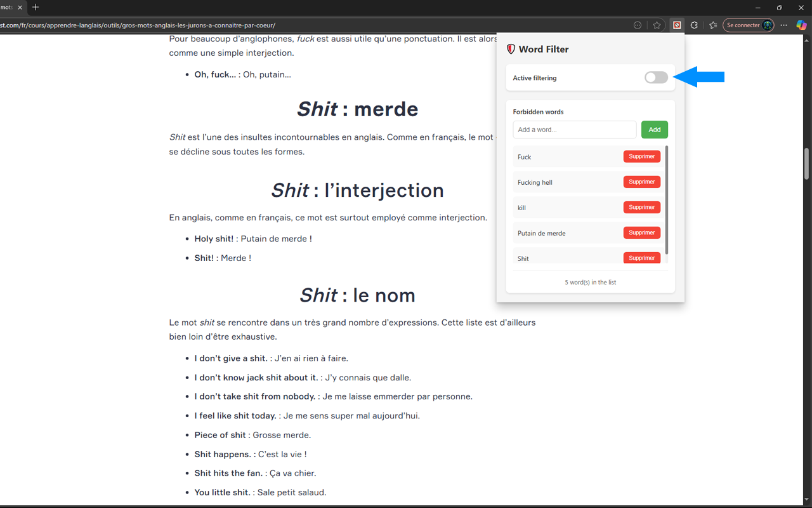
Task: Switch to the mots browser tab
Action: click(x=8, y=7)
